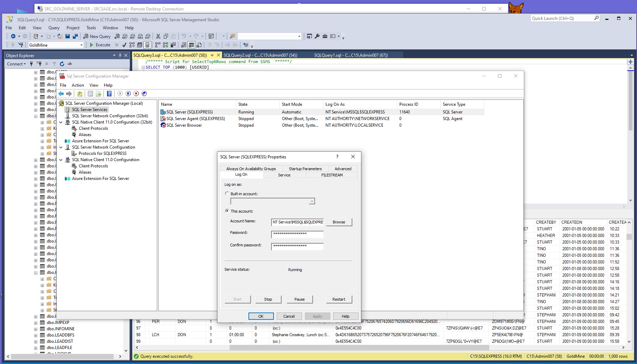Screen dimensions: 637x364
Task: Click the Forward arrow in Configuration Manager toolbar
Action: [x=69, y=94]
